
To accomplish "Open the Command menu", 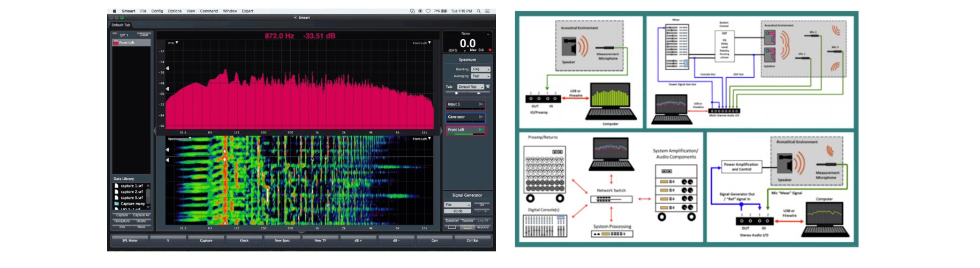I will pos(209,11).
